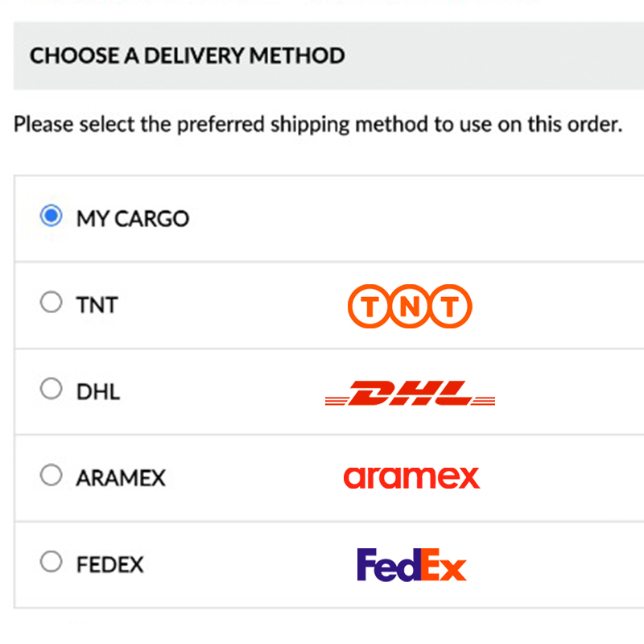Click the red aramex logo
Viewport: 644px width, 644px height.
[x=411, y=477]
